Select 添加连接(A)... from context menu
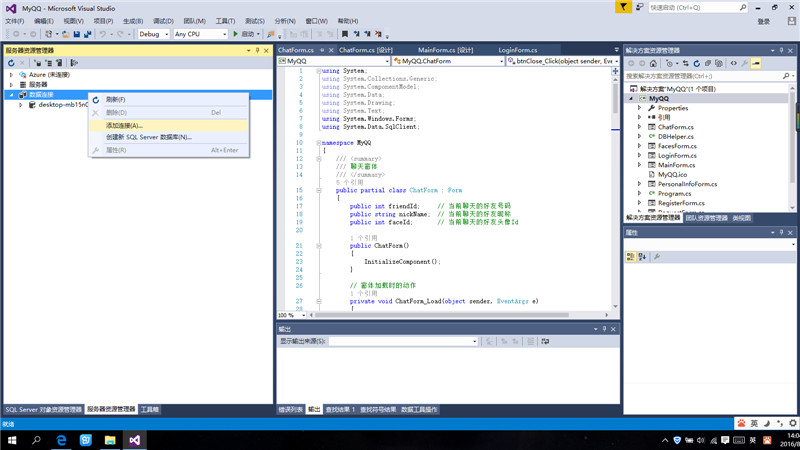 [x=125, y=125]
